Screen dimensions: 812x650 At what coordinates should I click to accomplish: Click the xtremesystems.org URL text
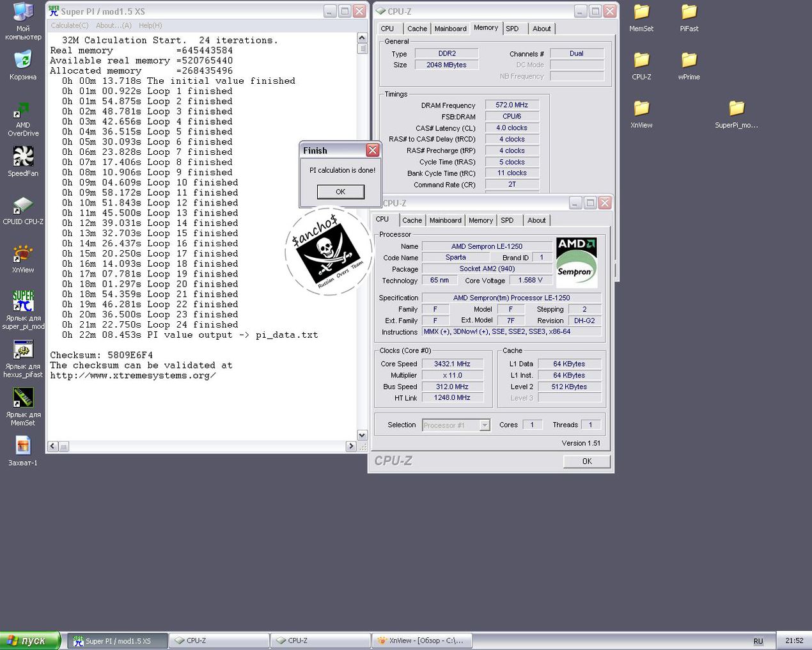pyautogui.click(x=133, y=376)
